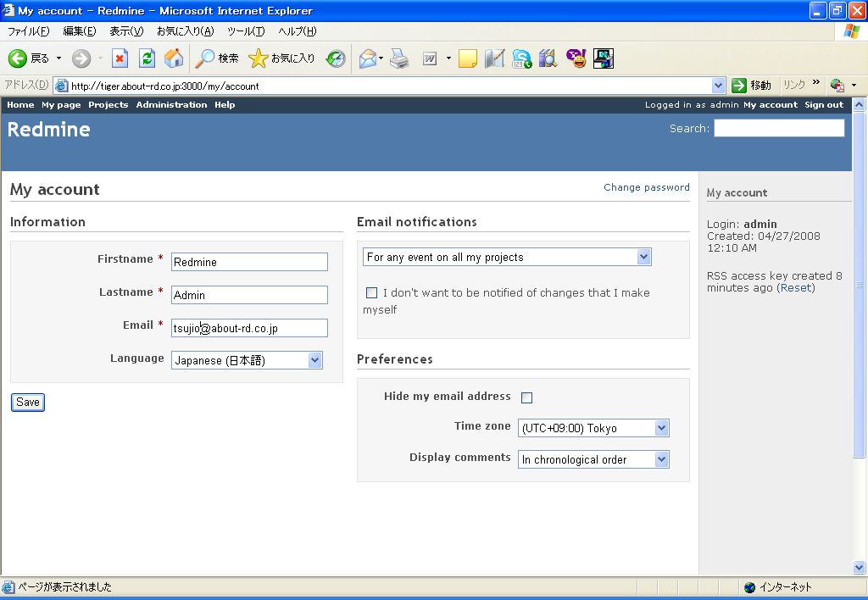Click the vertical scrollbar thumb
Image resolution: width=868 pixels, height=600 pixels.
(x=860, y=285)
